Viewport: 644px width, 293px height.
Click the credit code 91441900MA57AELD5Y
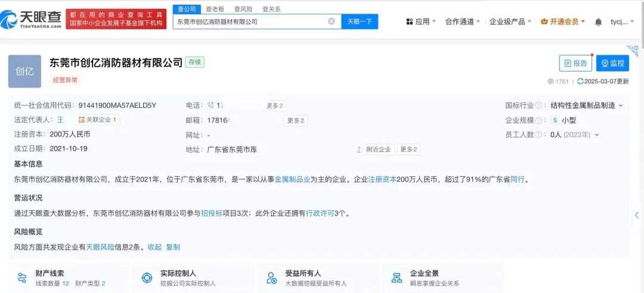(x=117, y=105)
